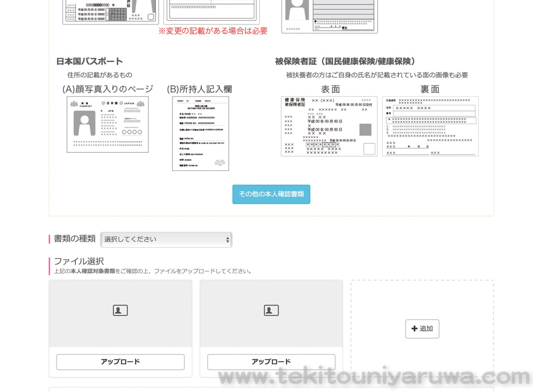Click the ID card icon in second upload box

[x=271, y=310]
